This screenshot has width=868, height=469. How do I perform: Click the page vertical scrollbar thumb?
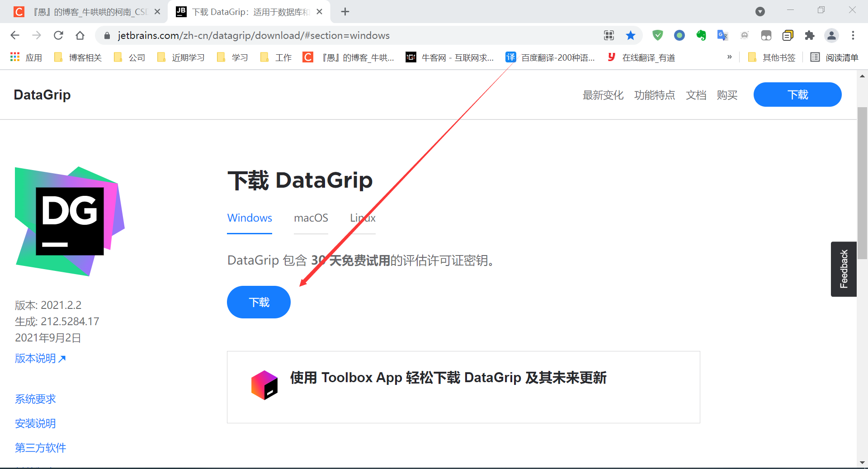[862, 183]
